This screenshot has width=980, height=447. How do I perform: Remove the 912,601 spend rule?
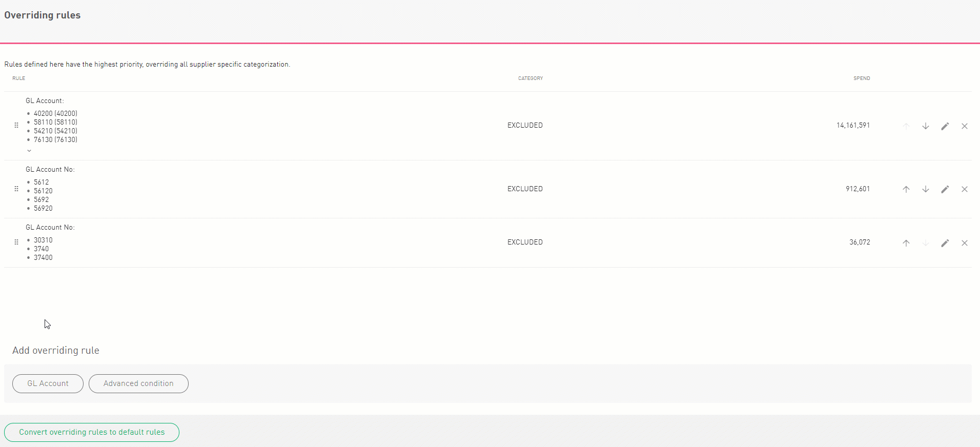(964, 189)
